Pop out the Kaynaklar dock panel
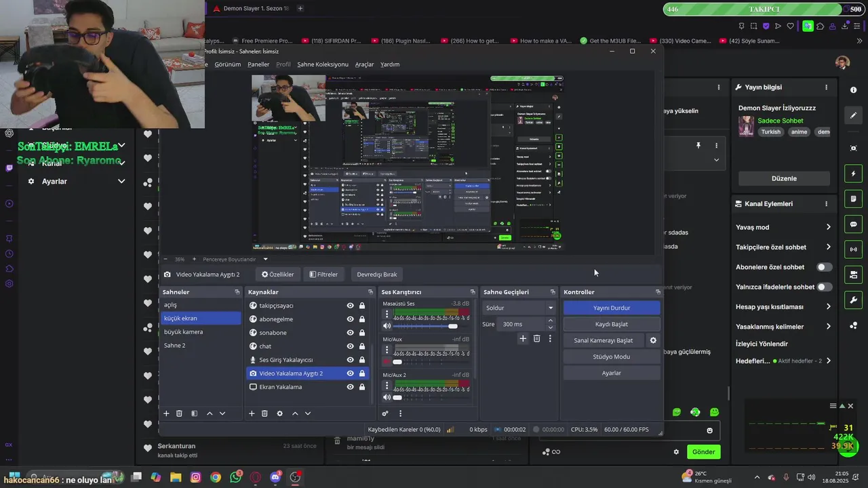 (x=370, y=292)
